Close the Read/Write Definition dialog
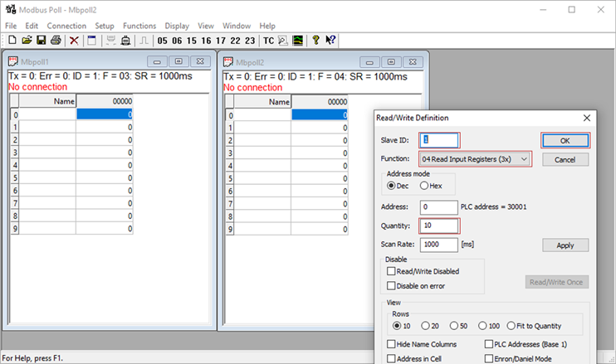Viewport: 616px width, 364px height. (587, 118)
